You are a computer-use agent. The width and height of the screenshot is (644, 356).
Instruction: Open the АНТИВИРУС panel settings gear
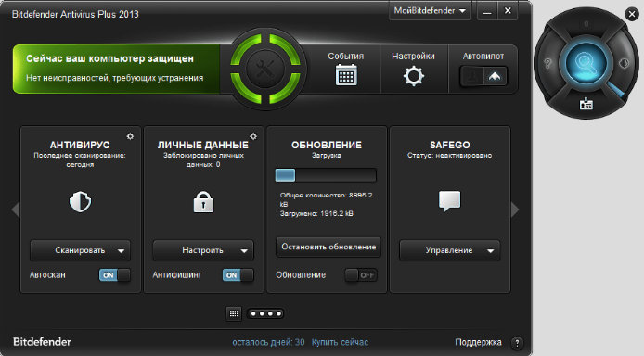coord(130,136)
